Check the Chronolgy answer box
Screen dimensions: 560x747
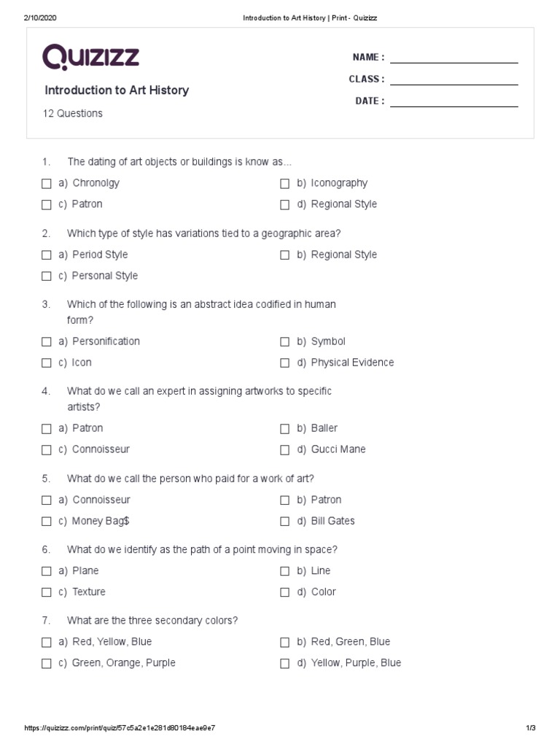click(47, 184)
